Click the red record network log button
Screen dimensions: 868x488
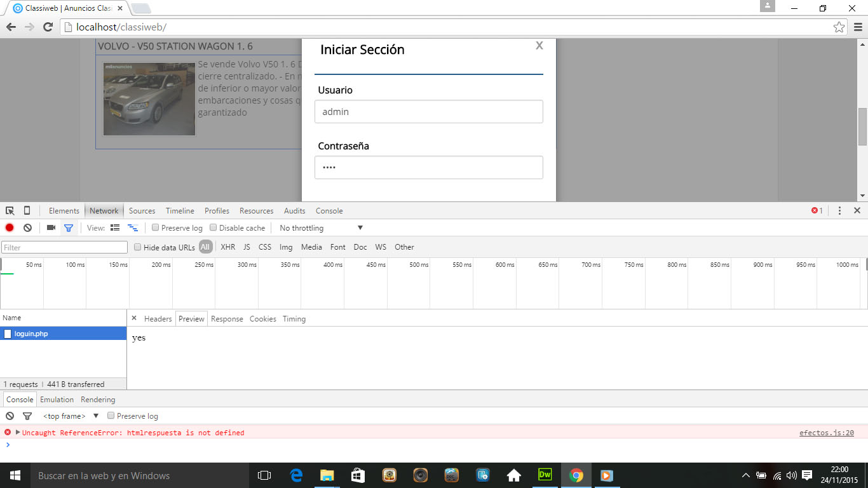[10, 227]
